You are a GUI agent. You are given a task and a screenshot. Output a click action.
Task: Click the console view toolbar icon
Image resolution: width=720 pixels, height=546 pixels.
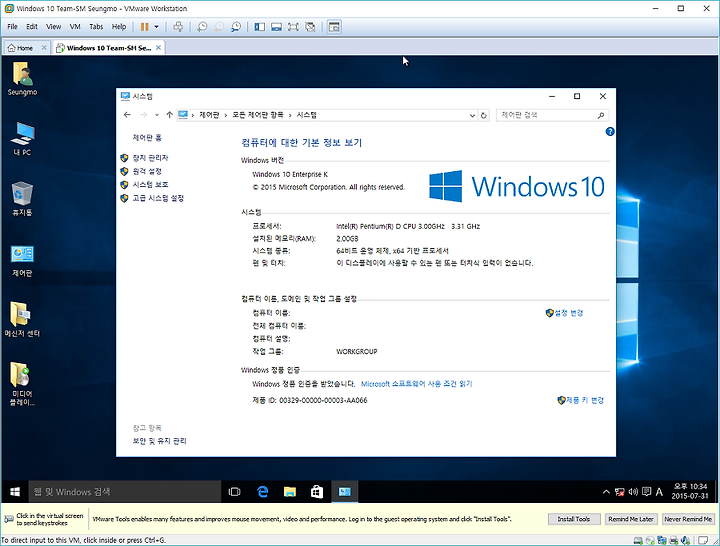coord(334,27)
